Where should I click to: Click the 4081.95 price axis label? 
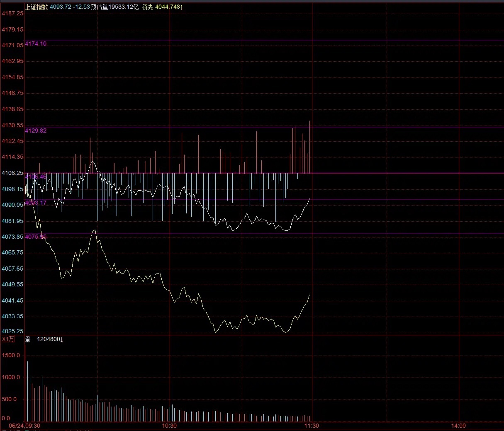coord(12,221)
